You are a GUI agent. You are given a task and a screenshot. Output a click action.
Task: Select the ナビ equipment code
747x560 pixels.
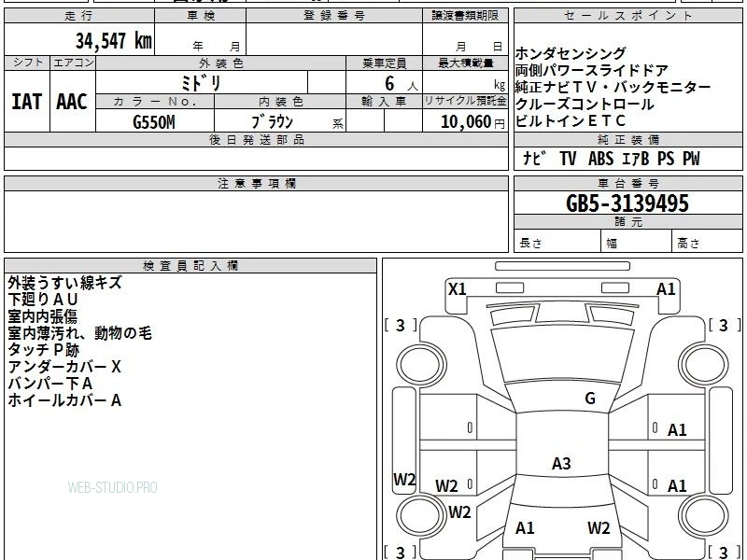tap(533, 158)
